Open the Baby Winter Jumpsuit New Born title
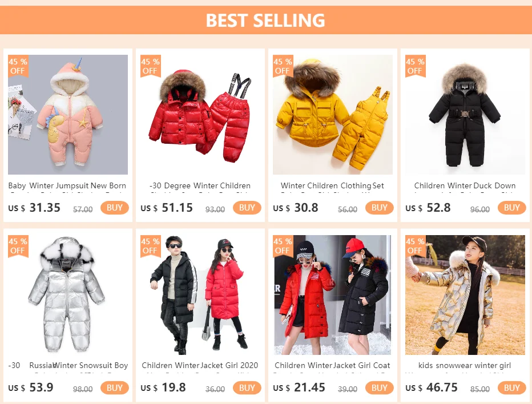Viewport: 532px width, 404px height. [x=67, y=186]
